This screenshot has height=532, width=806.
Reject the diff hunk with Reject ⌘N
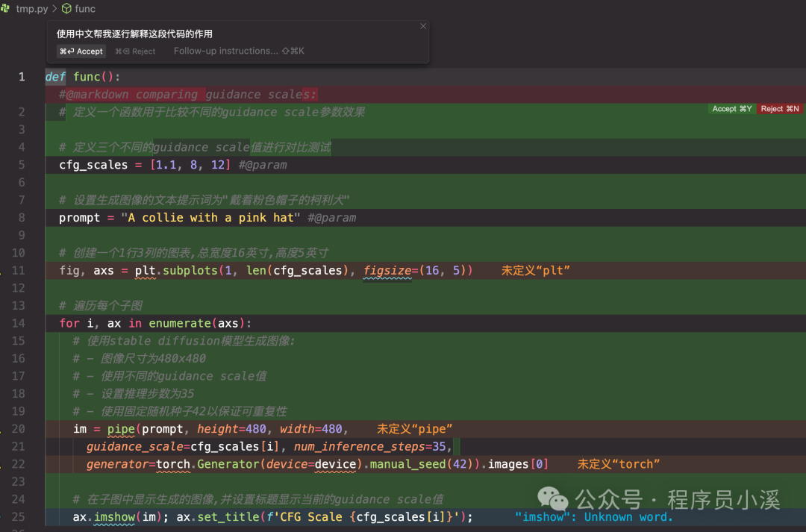(780, 109)
